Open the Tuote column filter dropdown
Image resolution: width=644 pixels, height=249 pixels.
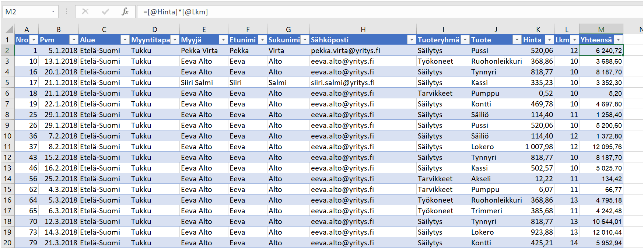click(x=517, y=40)
